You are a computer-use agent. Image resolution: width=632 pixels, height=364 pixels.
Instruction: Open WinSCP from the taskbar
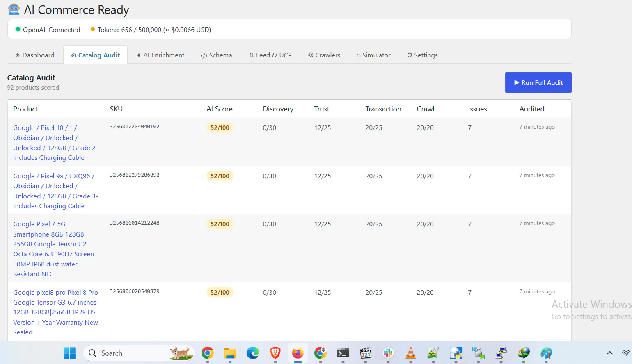click(x=479, y=353)
